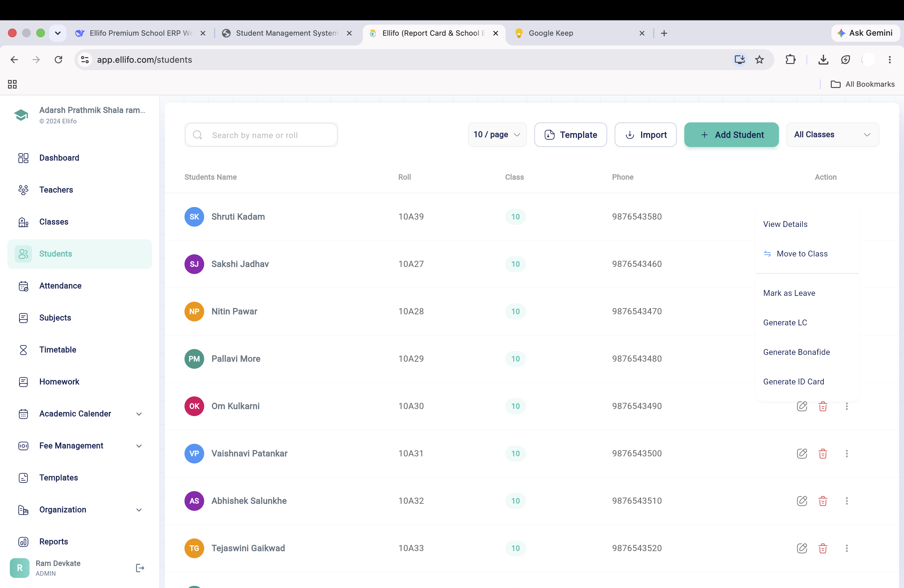Image resolution: width=904 pixels, height=588 pixels.
Task: Edit Abhishek Salunkhe's record
Action: 802,501
